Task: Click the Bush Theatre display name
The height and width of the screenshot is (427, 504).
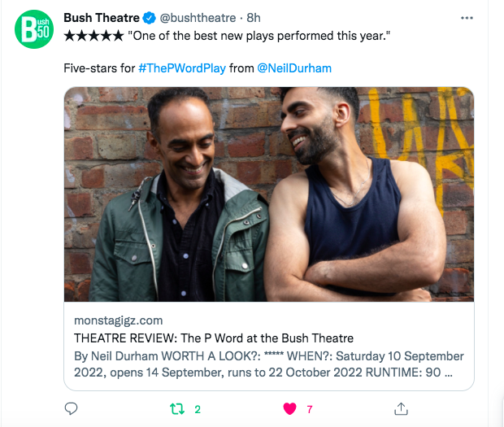Action: coord(102,17)
